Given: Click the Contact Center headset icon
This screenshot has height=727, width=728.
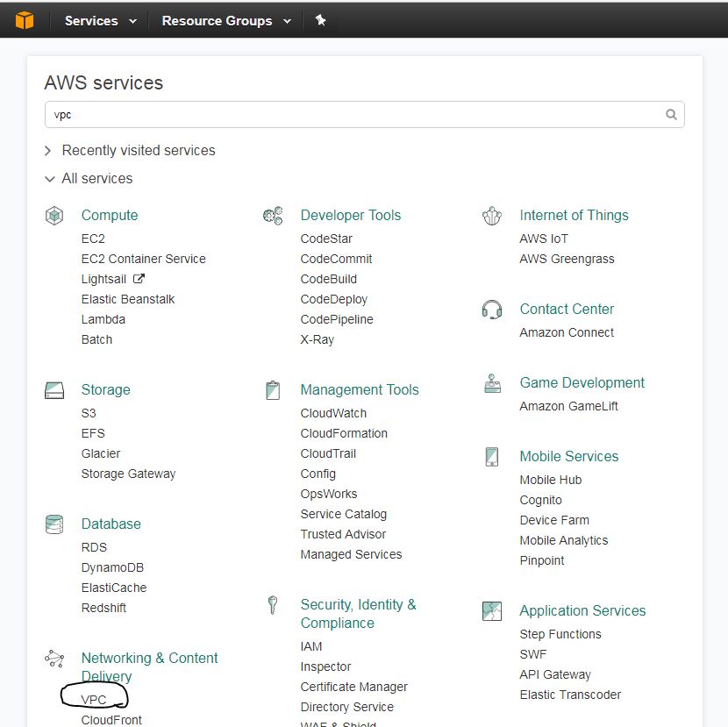Looking at the screenshot, I should 492,310.
